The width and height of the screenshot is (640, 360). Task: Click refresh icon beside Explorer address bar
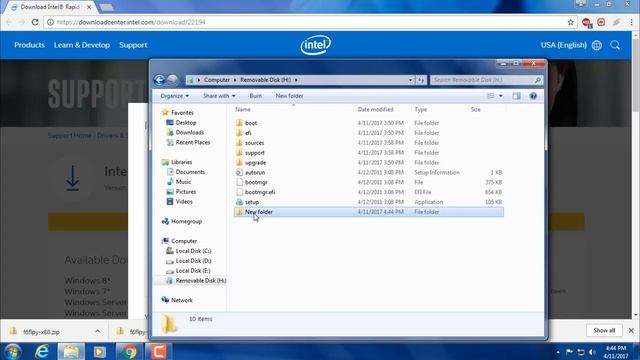click(421, 80)
